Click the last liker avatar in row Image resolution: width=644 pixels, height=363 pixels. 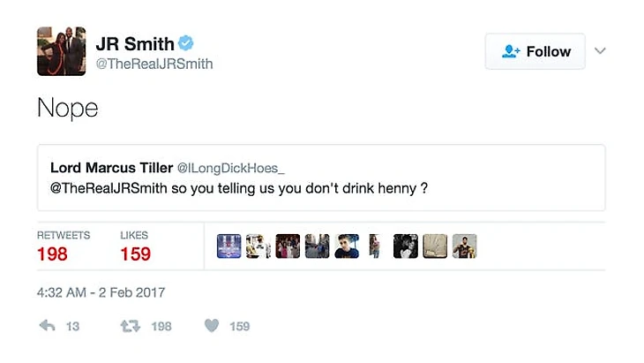(465, 246)
